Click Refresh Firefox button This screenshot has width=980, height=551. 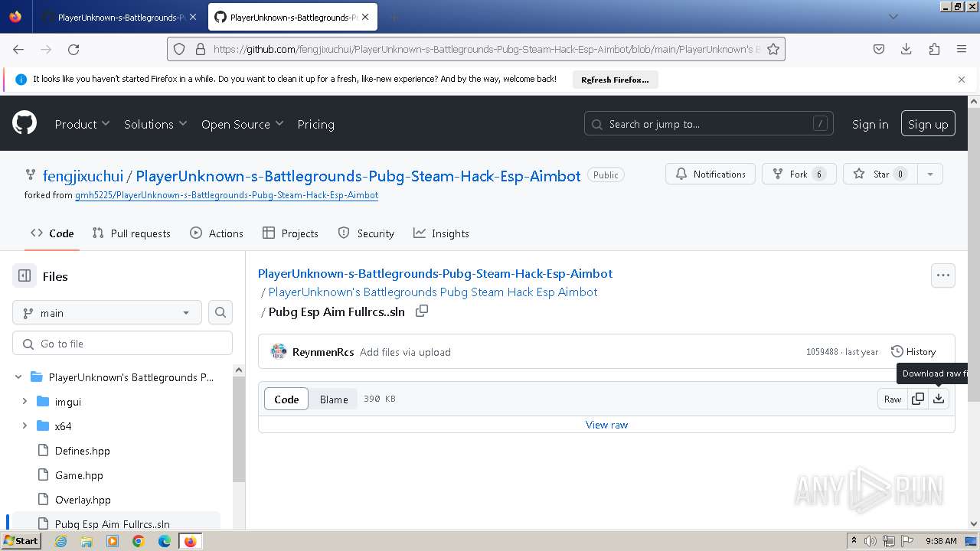615,79
